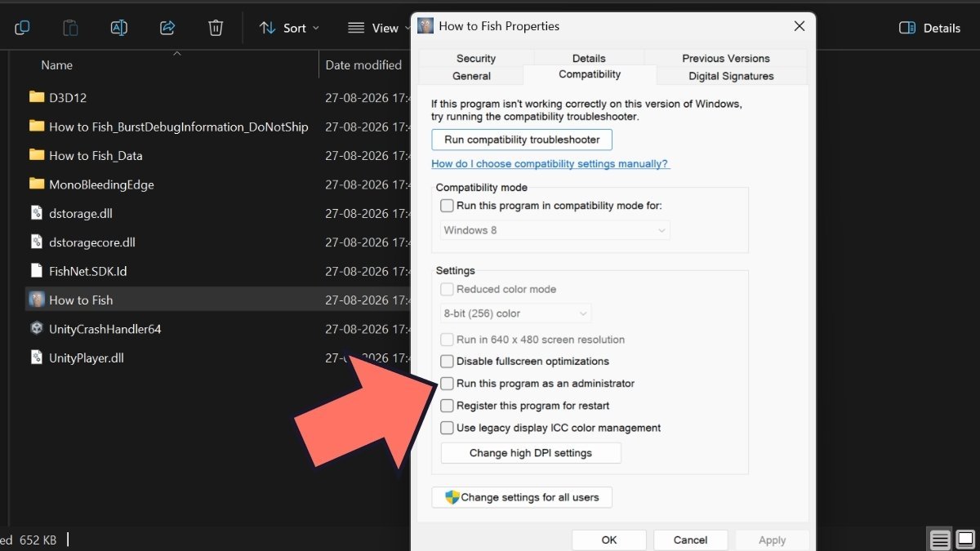Check Run in 640 x 480 resolution

pos(447,340)
